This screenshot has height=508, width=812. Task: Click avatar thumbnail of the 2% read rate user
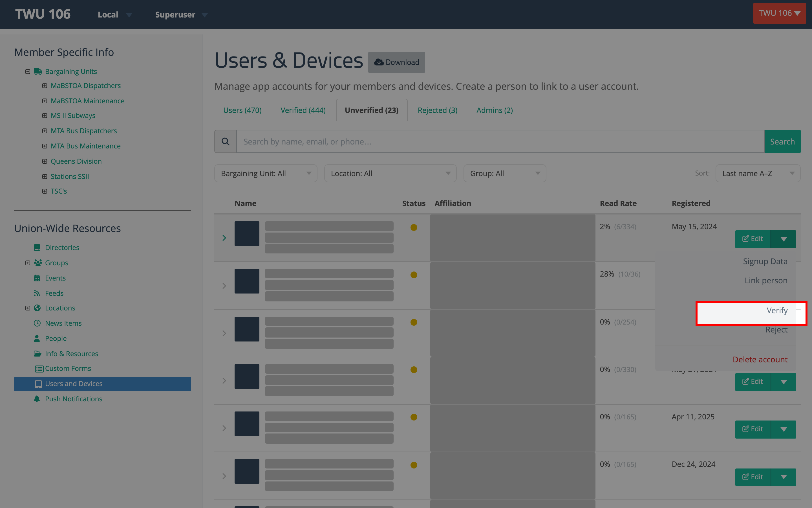(247, 233)
